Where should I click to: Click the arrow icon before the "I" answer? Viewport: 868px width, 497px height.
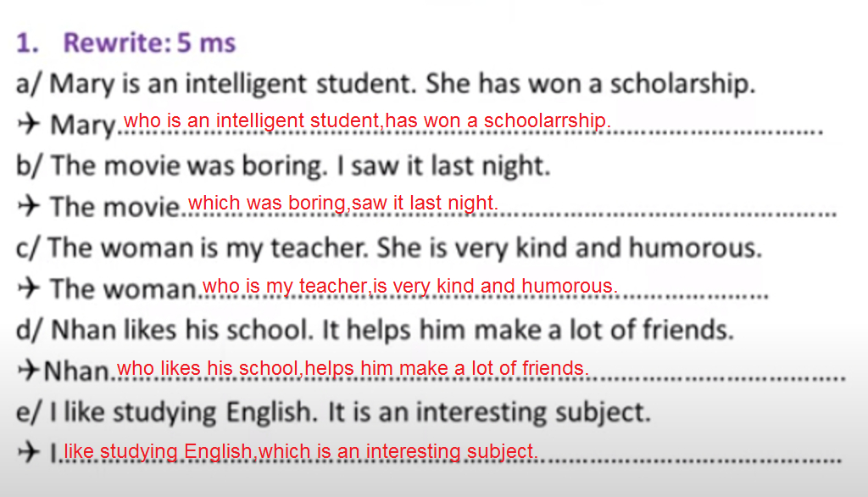click(x=28, y=451)
